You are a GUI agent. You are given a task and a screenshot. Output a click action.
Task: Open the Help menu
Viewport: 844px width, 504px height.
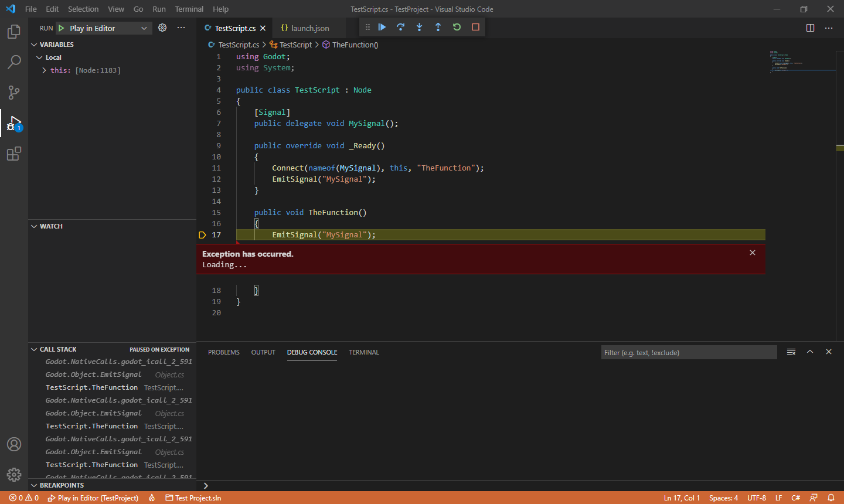[x=220, y=9]
